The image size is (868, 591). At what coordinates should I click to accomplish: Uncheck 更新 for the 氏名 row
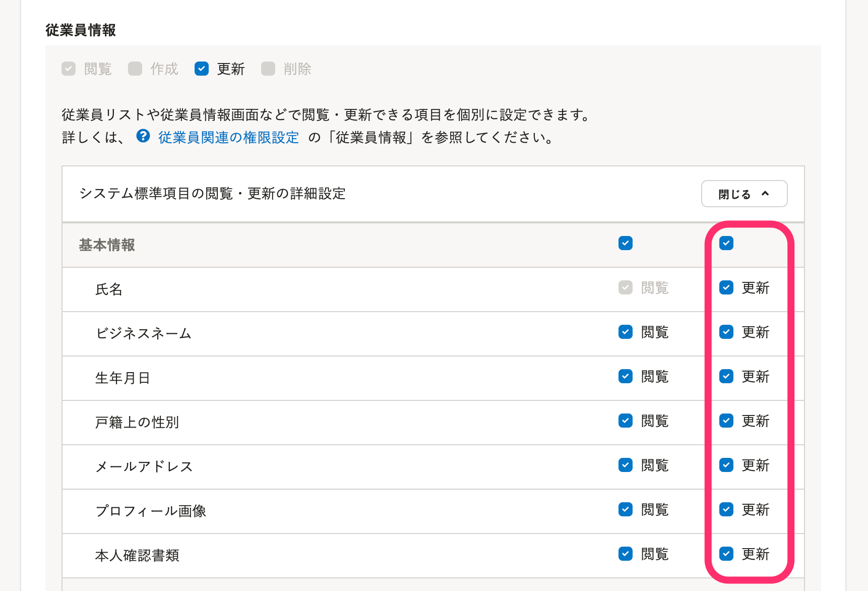click(726, 287)
